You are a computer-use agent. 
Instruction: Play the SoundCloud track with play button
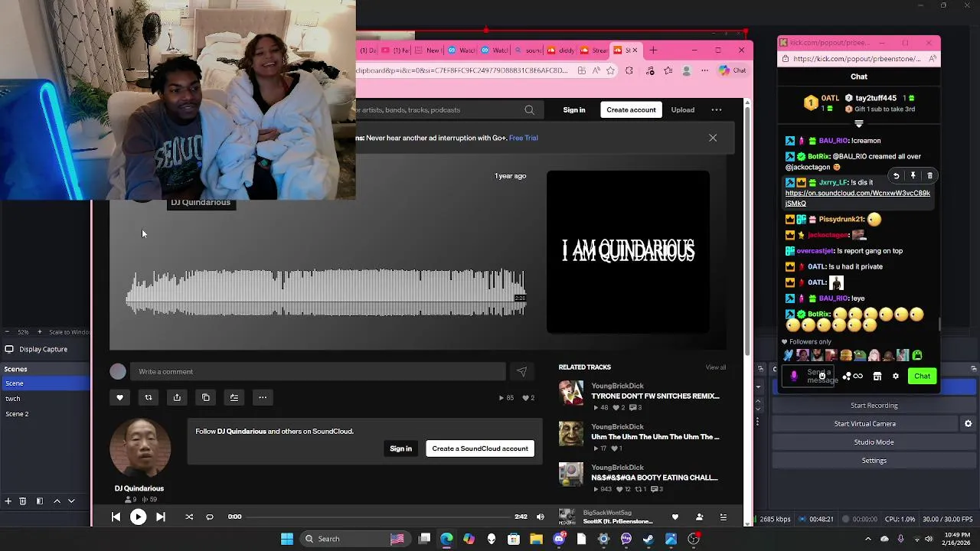(138, 517)
